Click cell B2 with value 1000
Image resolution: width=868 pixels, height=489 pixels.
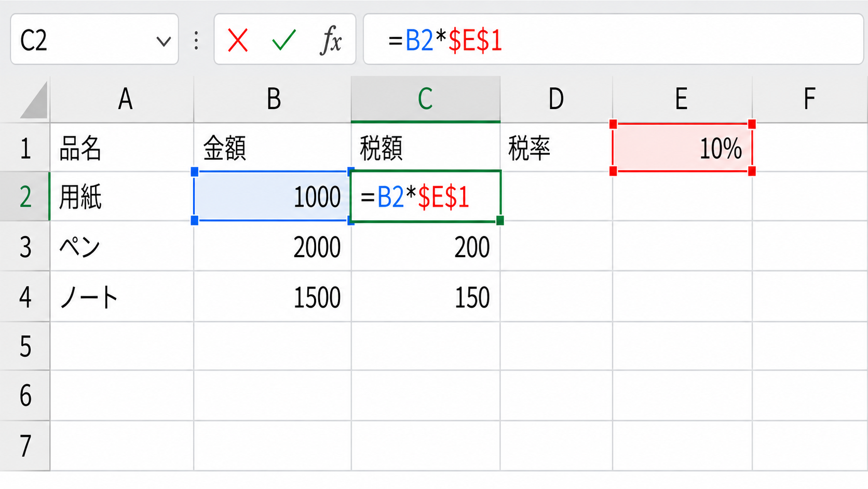[x=273, y=196]
